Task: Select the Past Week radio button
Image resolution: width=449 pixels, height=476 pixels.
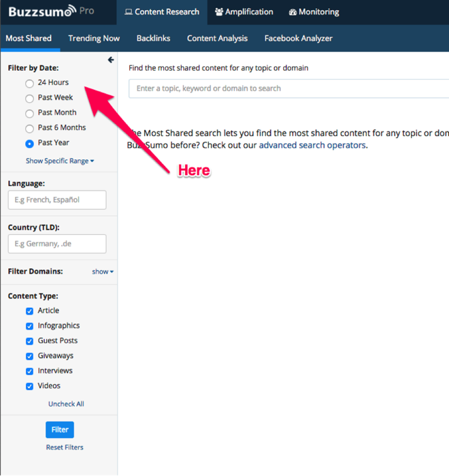Action: click(x=29, y=98)
